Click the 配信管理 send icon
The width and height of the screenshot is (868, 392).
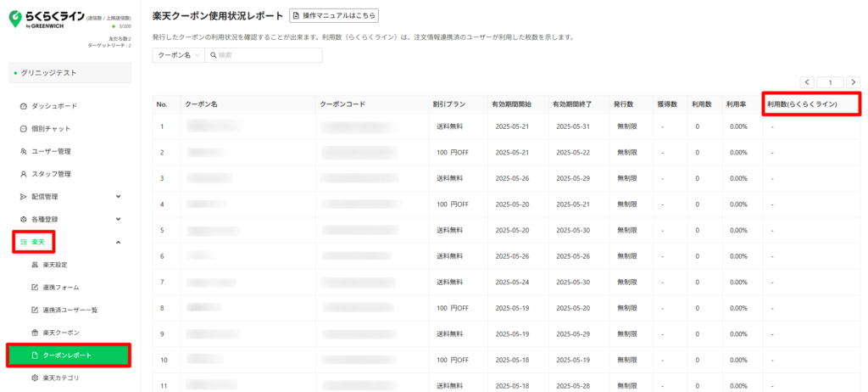[x=23, y=197]
